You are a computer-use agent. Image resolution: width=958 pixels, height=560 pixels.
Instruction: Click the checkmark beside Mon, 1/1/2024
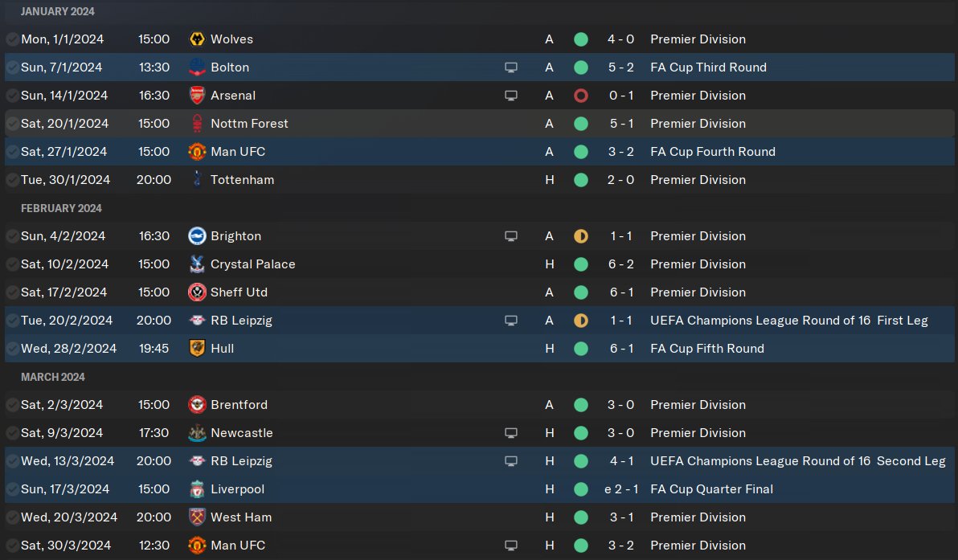pos(12,39)
